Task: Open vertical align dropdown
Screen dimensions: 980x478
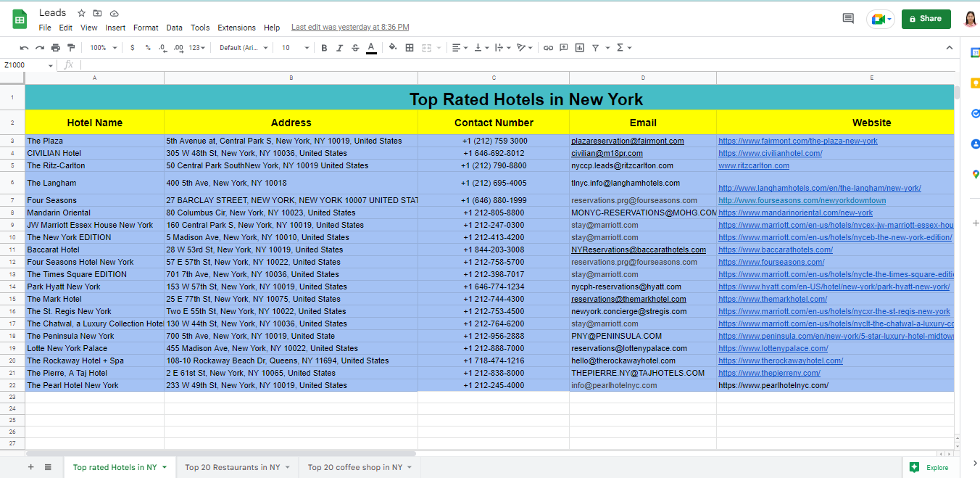Action: click(481, 48)
